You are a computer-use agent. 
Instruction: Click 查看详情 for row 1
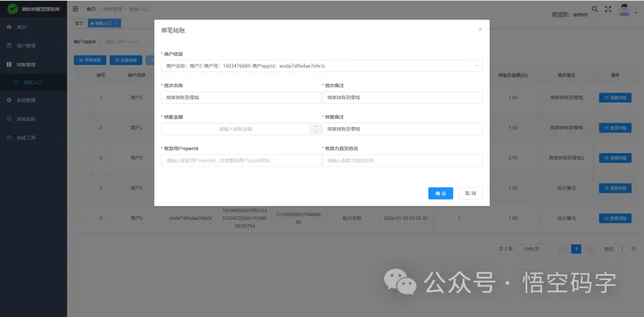pos(615,98)
